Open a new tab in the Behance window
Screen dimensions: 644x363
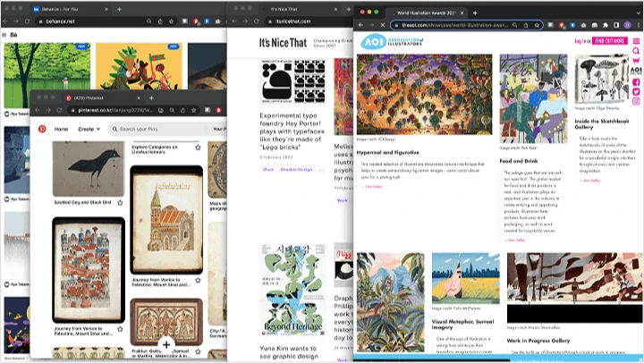click(x=119, y=9)
